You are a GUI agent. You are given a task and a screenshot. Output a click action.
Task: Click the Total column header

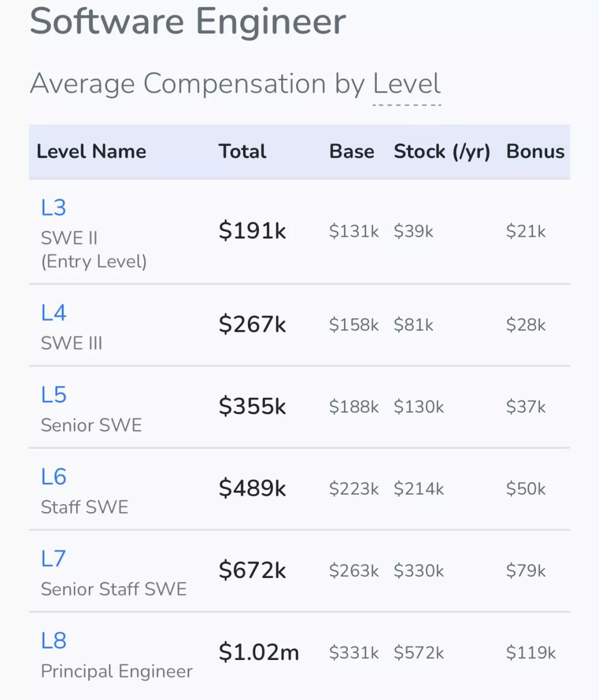[x=242, y=151]
